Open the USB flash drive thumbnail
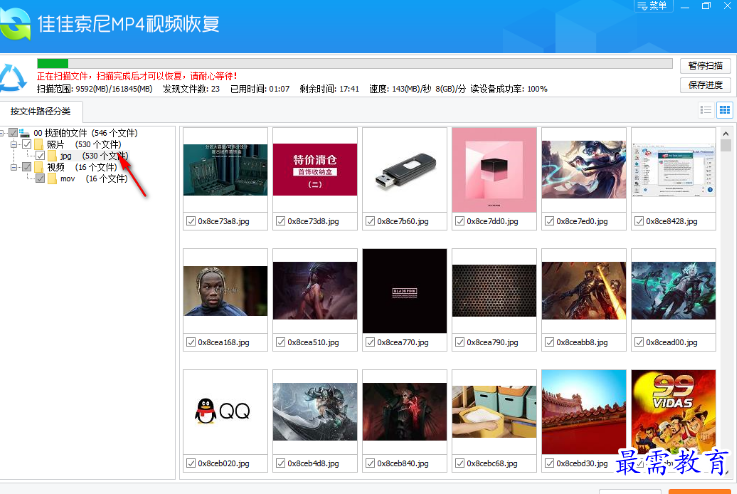This screenshot has height=494, width=737. coord(405,170)
